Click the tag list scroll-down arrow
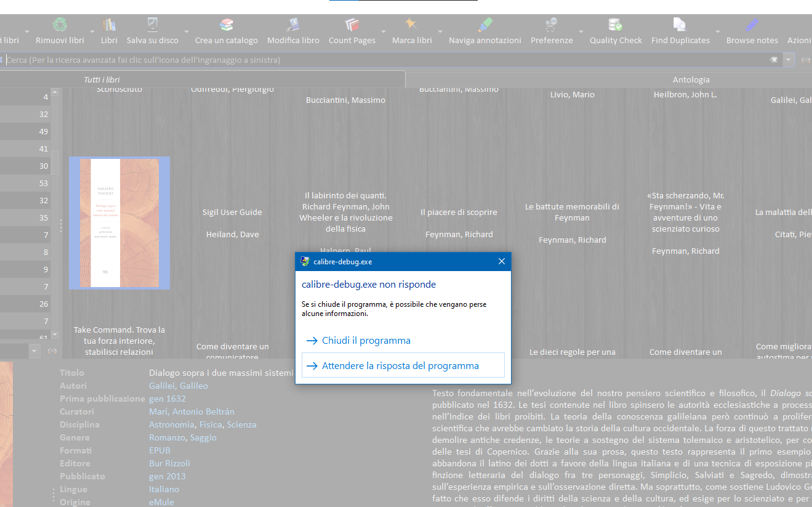This screenshot has height=507, width=812. click(x=55, y=335)
